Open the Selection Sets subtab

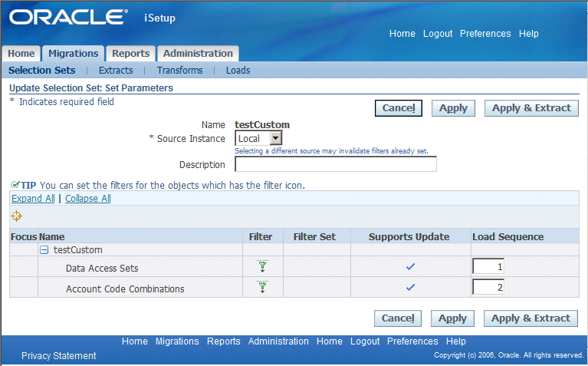coord(42,70)
